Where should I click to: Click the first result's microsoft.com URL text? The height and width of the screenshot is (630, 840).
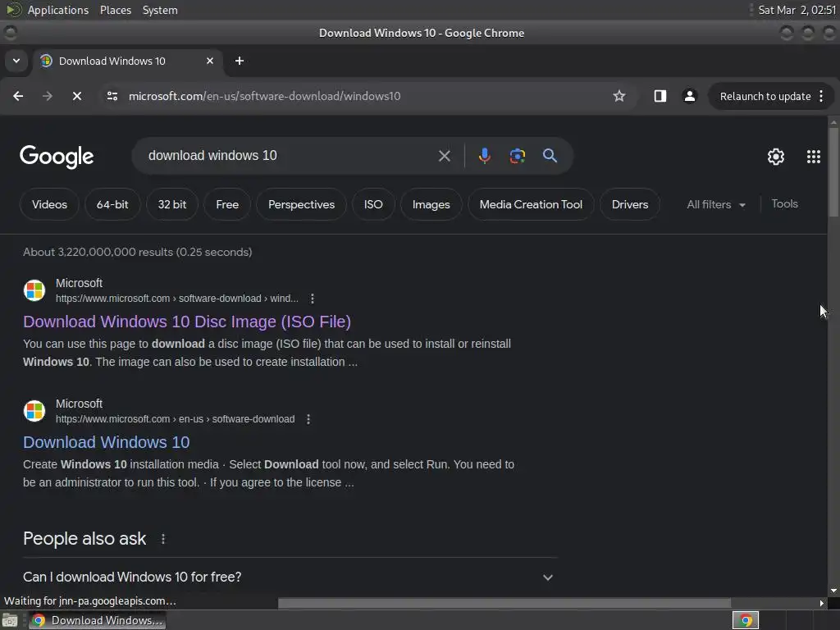click(177, 299)
